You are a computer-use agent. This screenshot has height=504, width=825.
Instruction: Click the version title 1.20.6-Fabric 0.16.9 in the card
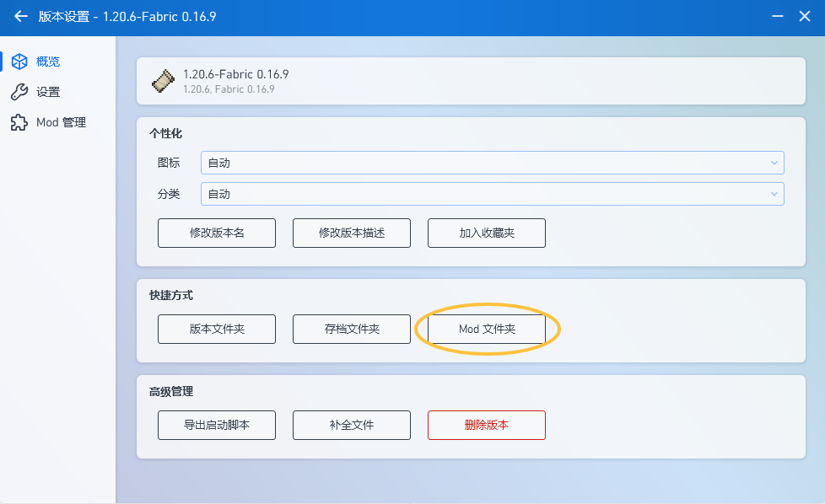235,74
